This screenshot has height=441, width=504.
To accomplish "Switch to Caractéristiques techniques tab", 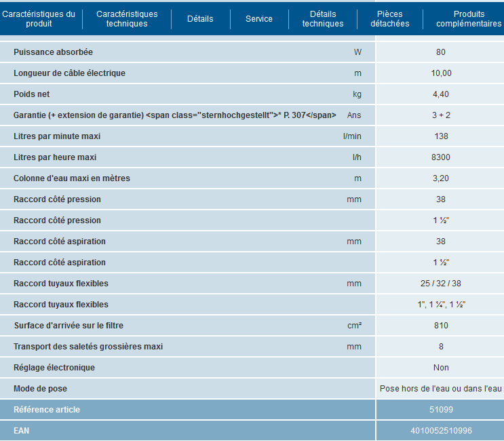I will click(127, 19).
